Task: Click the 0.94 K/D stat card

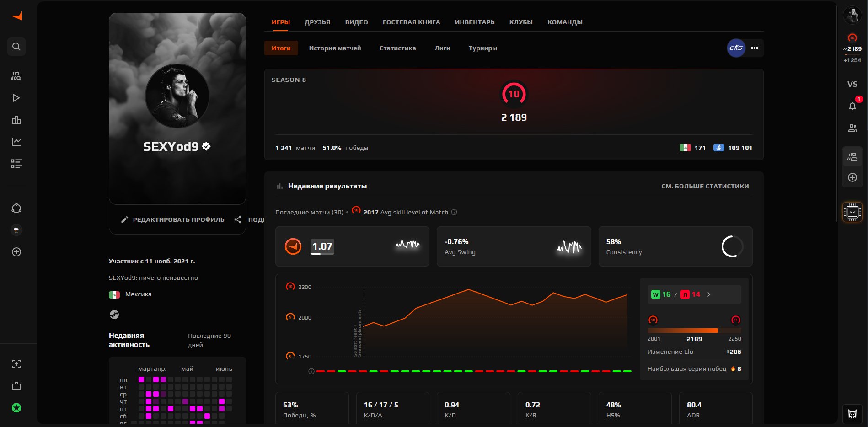Action: pyautogui.click(x=473, y=409)
